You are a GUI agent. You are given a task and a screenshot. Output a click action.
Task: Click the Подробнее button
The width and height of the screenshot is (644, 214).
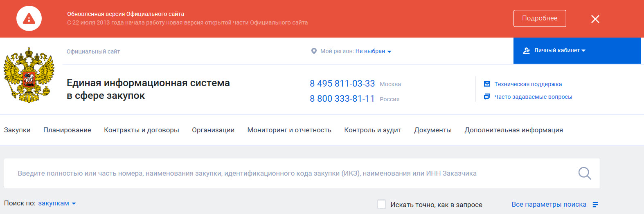(x=539, y=18)
